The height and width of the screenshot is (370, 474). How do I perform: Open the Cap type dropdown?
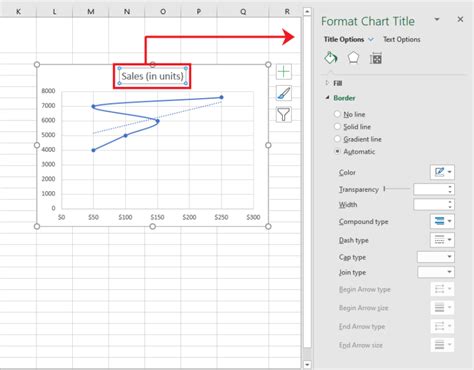click(x=436, y=257)
